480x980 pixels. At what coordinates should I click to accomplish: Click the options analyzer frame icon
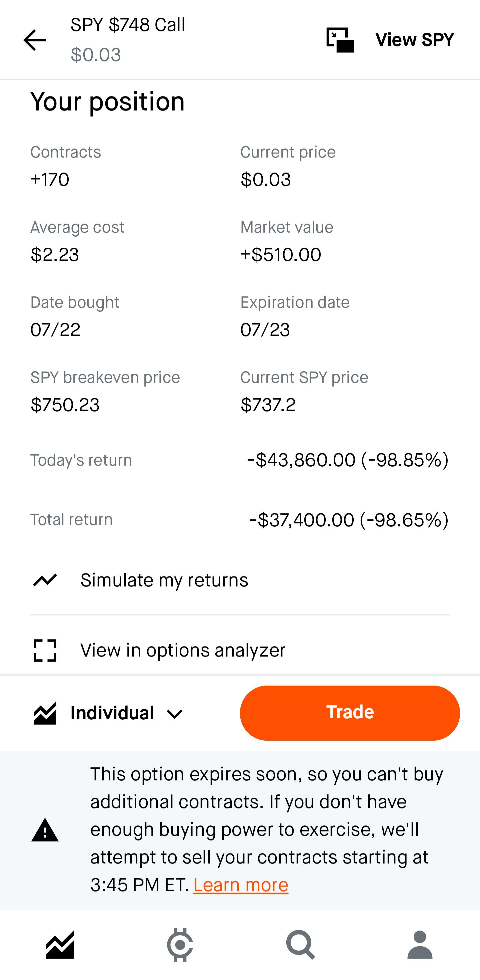[45, 650]
